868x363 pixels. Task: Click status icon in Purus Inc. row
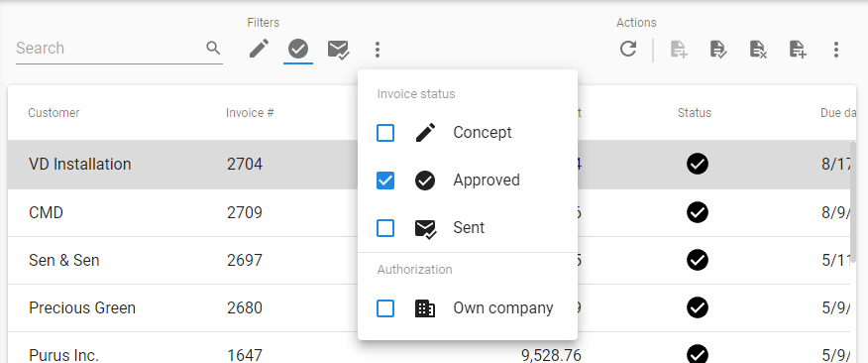(698, 354)
